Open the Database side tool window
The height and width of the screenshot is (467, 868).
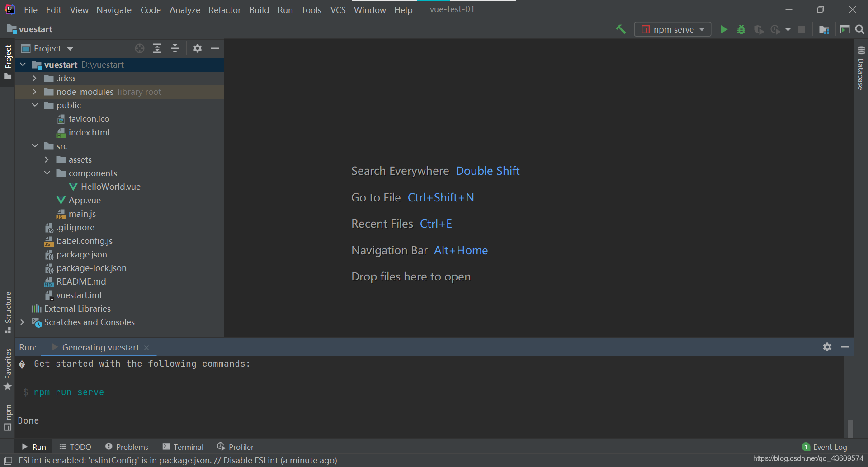coord(861,68)
